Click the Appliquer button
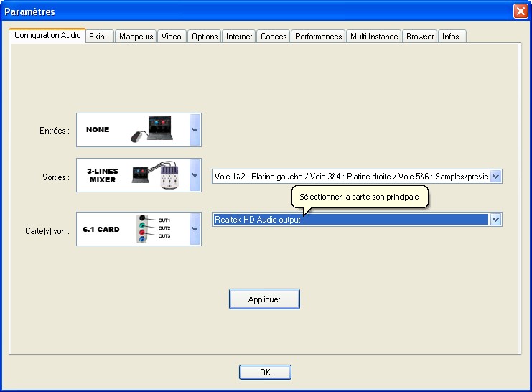The width and height of the screenshot is (532, 392). coord(264,299)
